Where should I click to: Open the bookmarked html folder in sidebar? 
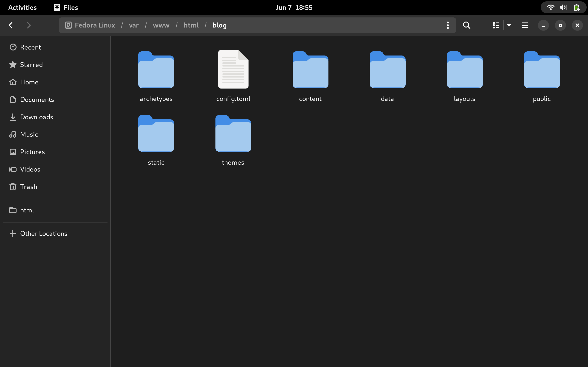click(x=27, y=210)
